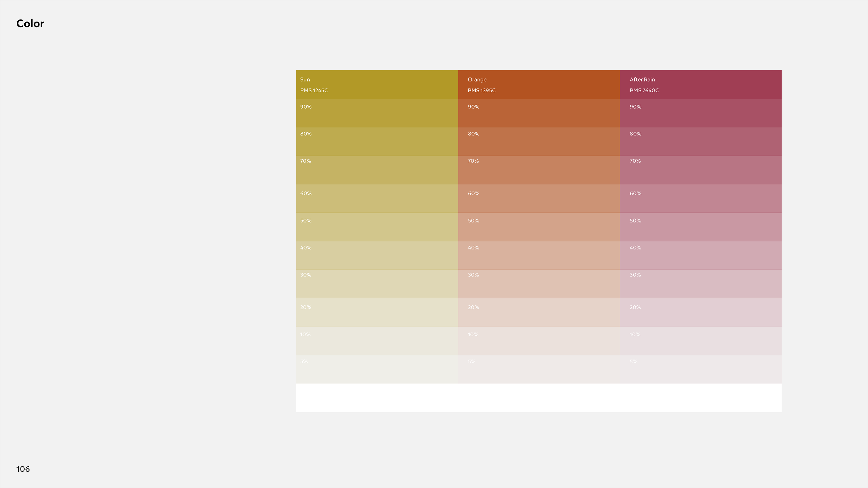Click the 80% tint of Sun
Viewport: 868px width, 488px height.
[377, 141]
